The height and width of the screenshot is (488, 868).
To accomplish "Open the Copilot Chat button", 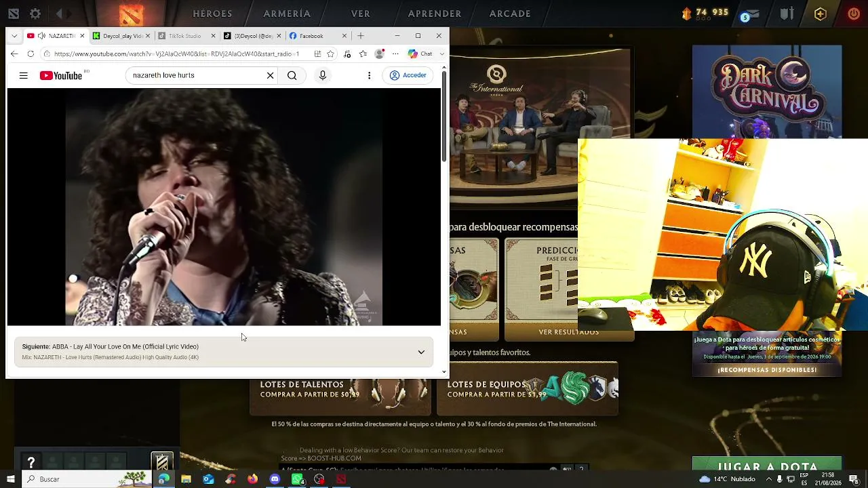I will coord(420,54).
